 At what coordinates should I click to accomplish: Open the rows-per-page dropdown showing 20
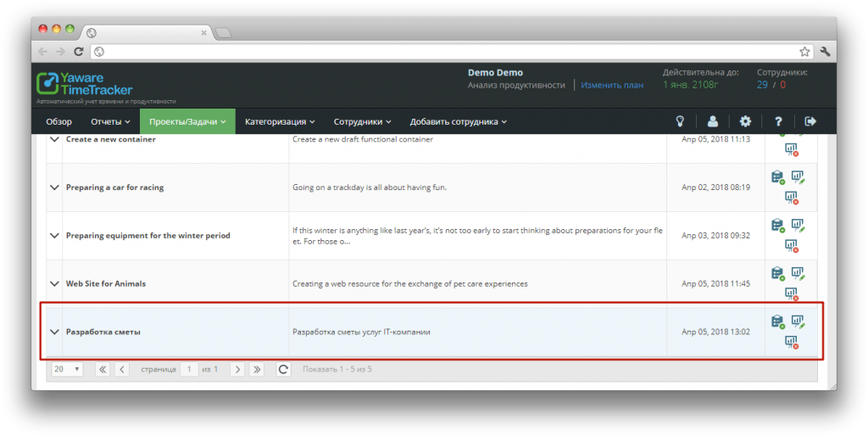click(67, 369)
